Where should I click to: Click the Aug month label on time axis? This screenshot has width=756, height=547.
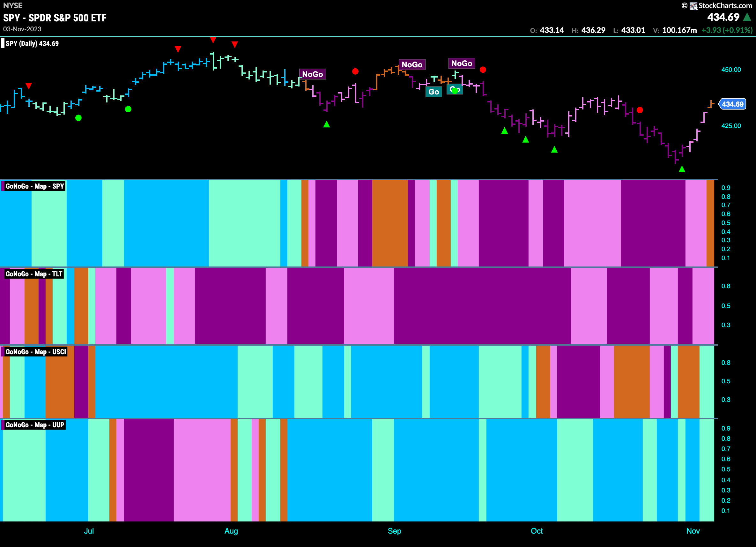click(x=231, y=531)
